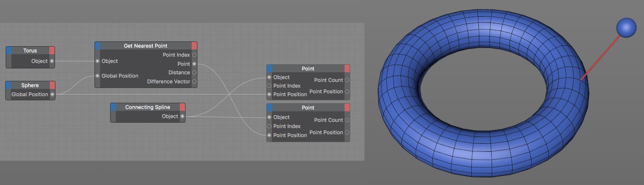
Task: Click the Difference Vector output port
Action: pos(194,81)
